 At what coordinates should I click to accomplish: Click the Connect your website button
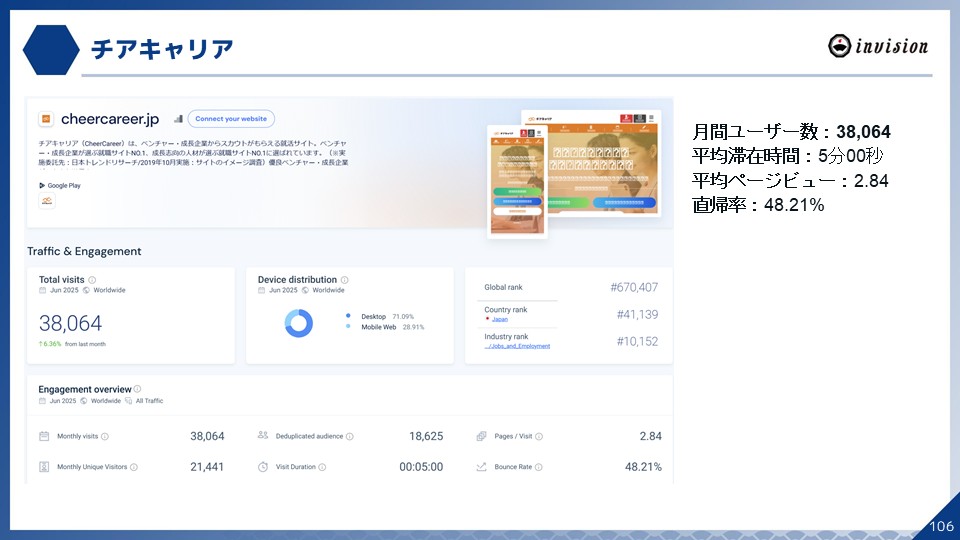231,119
